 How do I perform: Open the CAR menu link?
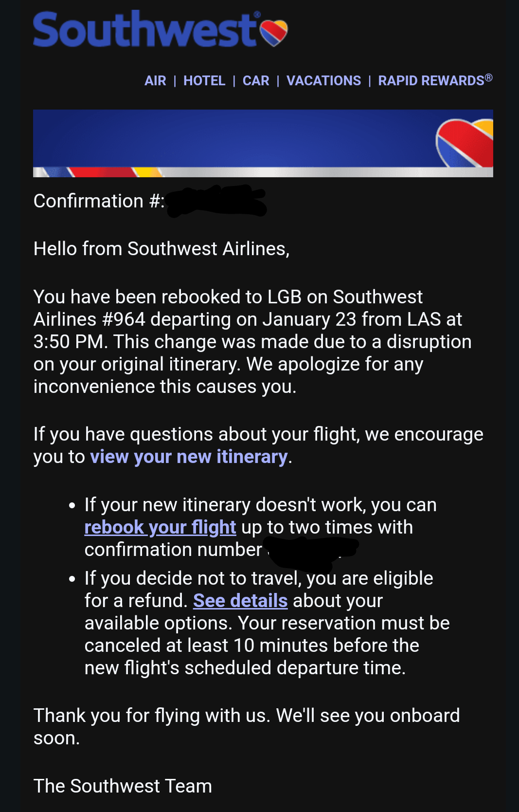[x=256, y=81]
